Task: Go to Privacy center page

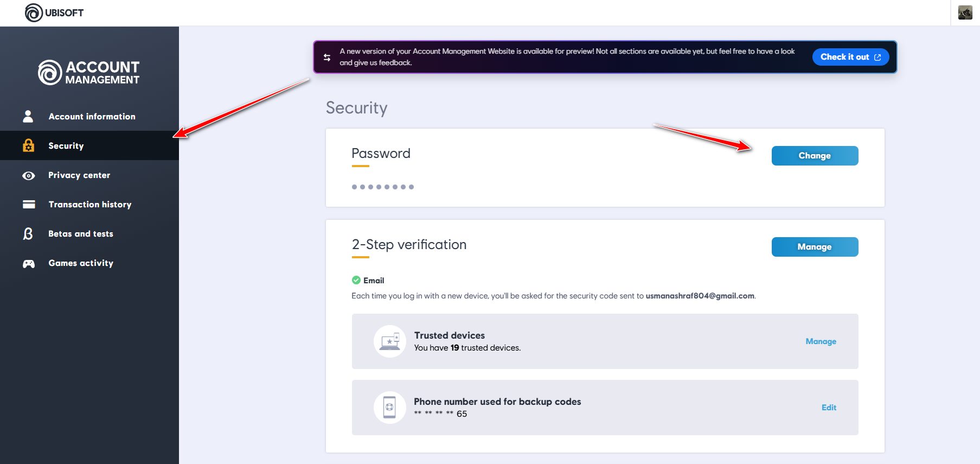Action: pyautogui.click(x=79, y=175)
